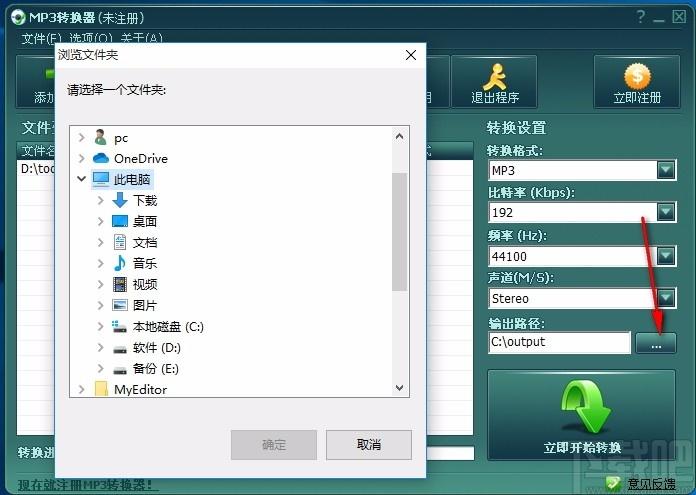Image resolution: width=696 pixels, height=495 pixels.
Task: Click the register MP3 converter now link
Action: coord(87,485)
